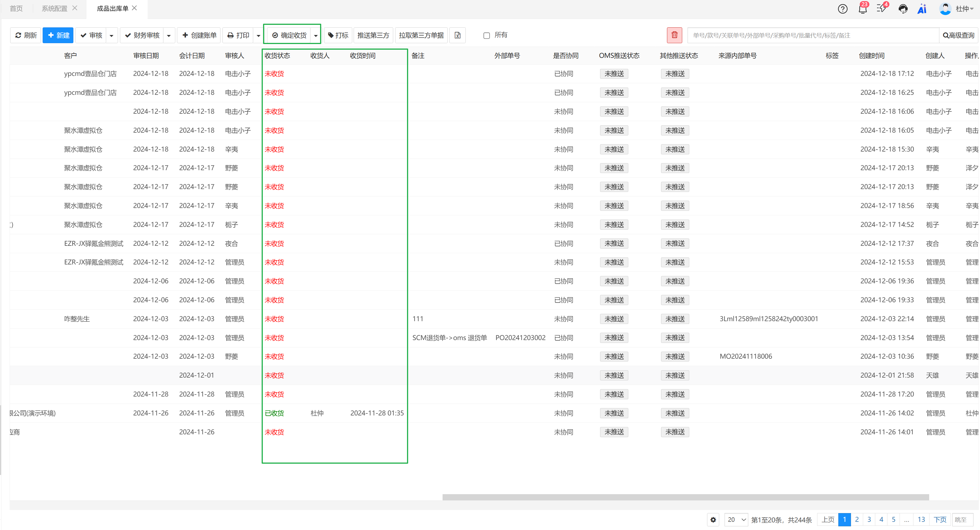Switch to the 系统配置 tab

pyautogui.click(x=54, y=8)
